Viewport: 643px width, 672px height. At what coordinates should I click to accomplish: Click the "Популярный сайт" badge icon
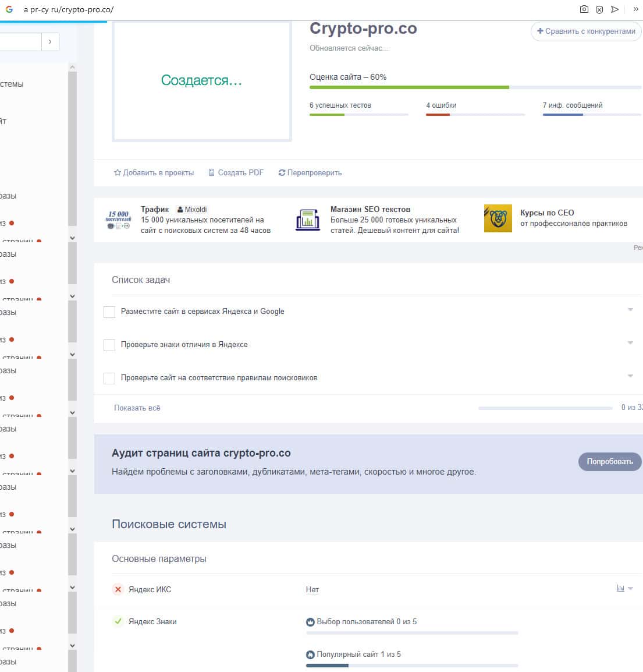tap(311, 655)
